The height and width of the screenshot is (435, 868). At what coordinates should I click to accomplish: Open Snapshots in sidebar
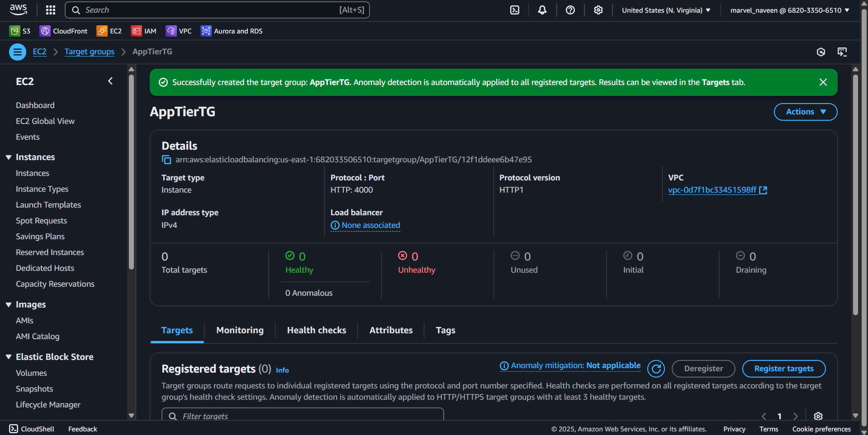point(34,389)
